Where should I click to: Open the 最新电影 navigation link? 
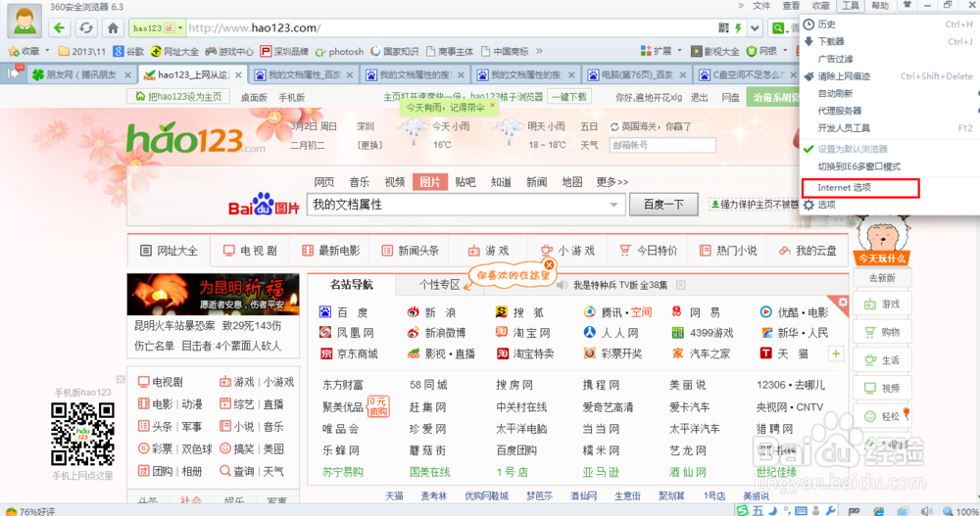coord(331,251)
